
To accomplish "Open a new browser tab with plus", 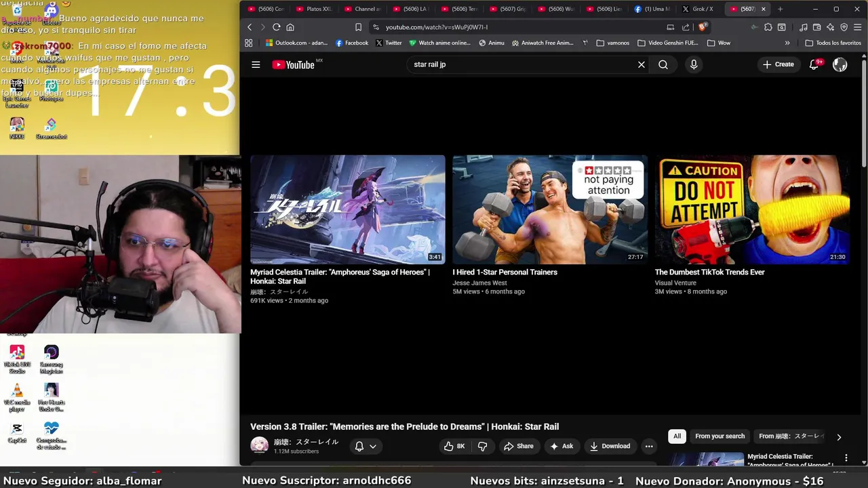I will 780,9.
